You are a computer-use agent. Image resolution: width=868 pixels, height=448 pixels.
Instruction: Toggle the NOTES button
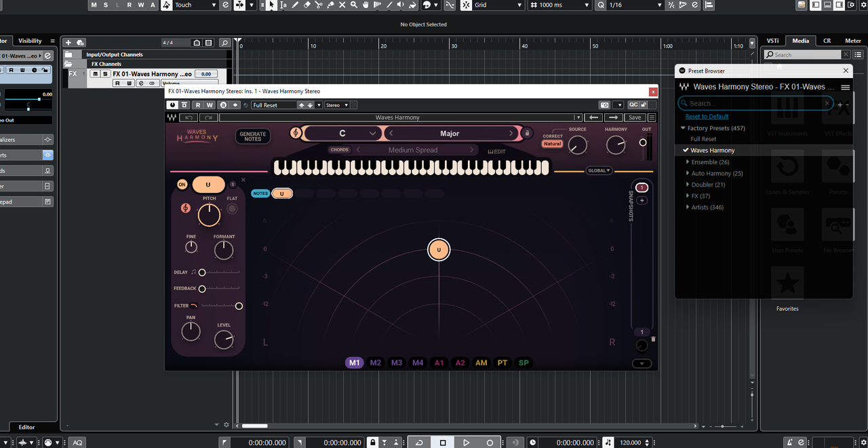pyautogui.click(x=260, y=193)
